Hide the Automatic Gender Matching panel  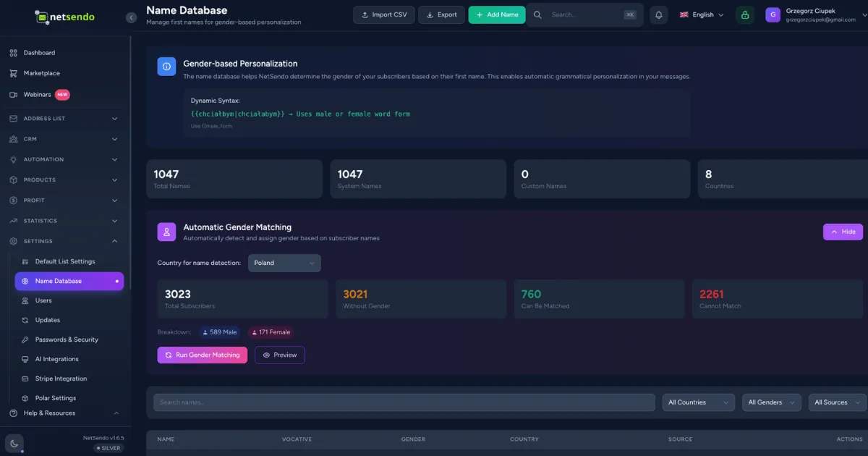tap(843, 232)
